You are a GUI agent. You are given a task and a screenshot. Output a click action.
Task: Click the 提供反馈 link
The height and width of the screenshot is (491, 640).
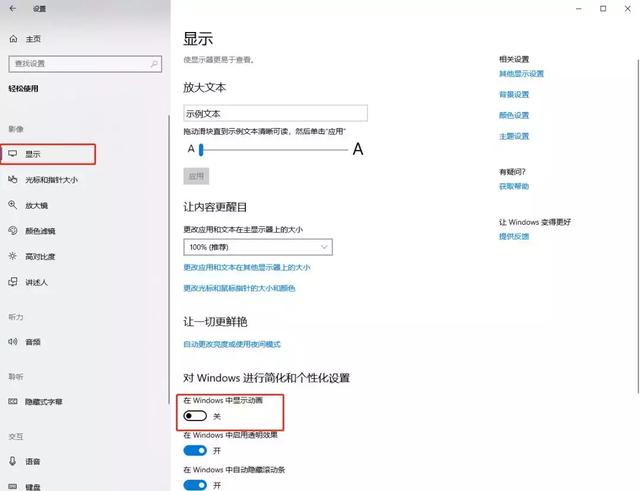click(x=514, y=236)
